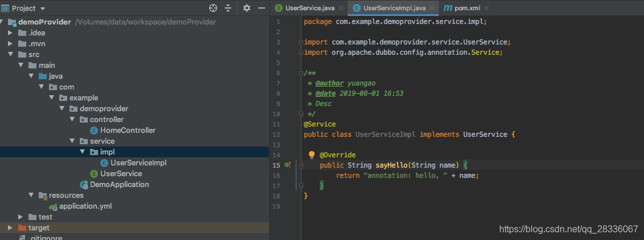Viewport: 644px width, 240px height.
Task: Collapse the demoprovider package
Action: pyautogui.click(x=62, y=109)
